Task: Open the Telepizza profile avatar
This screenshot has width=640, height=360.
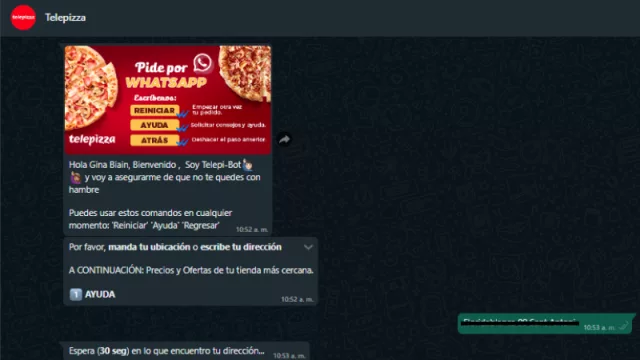Action: click(x=23, y=18)
